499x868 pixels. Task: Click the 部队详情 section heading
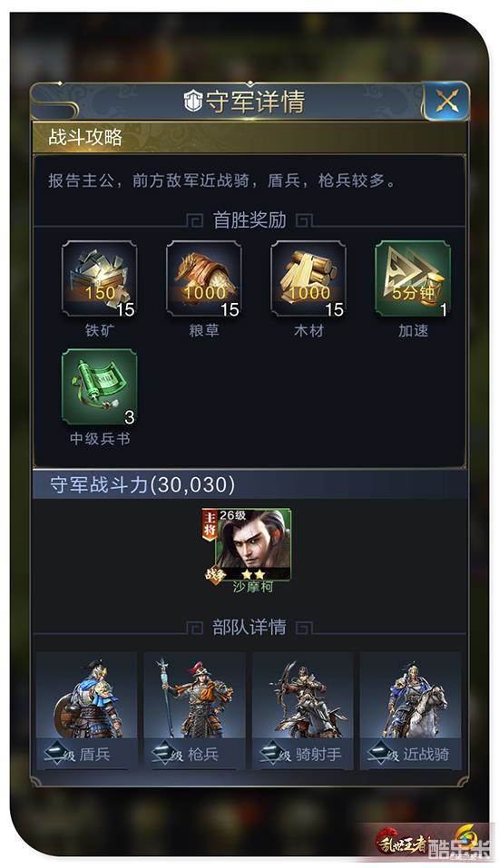249,627
